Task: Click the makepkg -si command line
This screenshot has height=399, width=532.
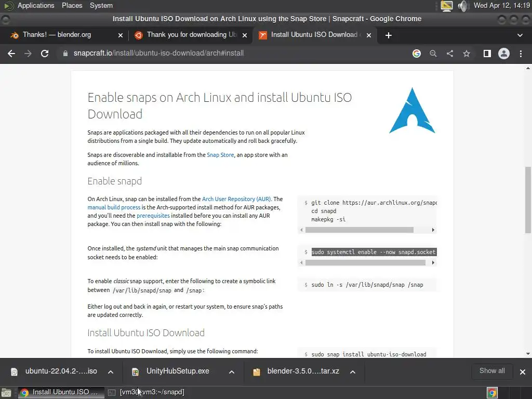Action: (328, 219)
